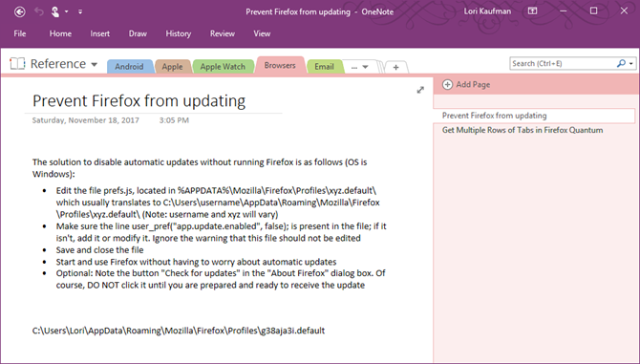Click the Add Page label
Image resolution: width=640 pixels, height=364 pixels.
pyautogui.click(x=473, y=84)
